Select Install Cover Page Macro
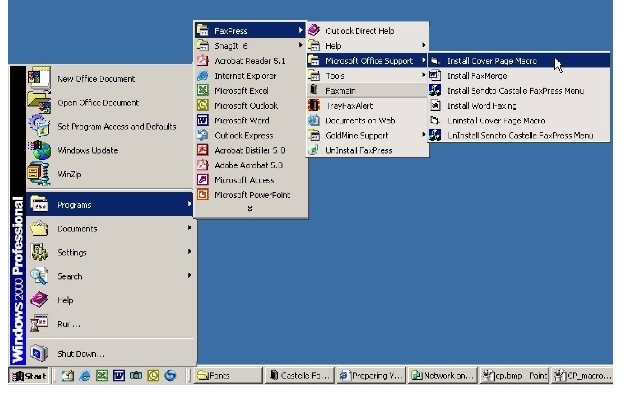This screenshot has height=399, width=627. 519,61
